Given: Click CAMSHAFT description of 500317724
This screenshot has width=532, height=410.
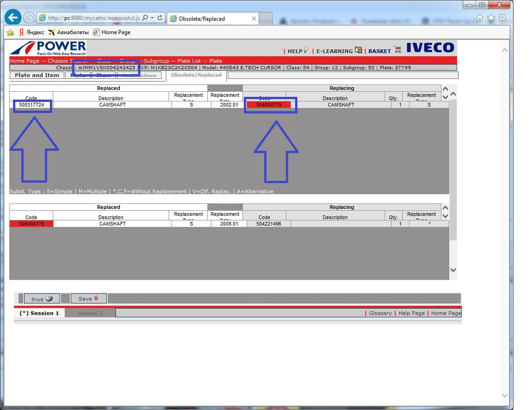Looking at the screenshot, I should coord(112,105).
